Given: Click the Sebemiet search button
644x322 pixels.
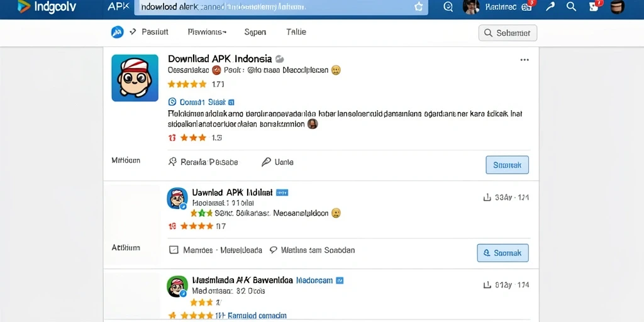Looking at the screenshot, I should point(508,33).
